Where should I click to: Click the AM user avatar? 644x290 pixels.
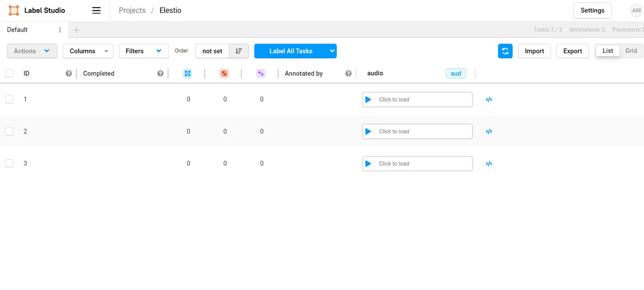pyautogui.click(x=636, y=10)
